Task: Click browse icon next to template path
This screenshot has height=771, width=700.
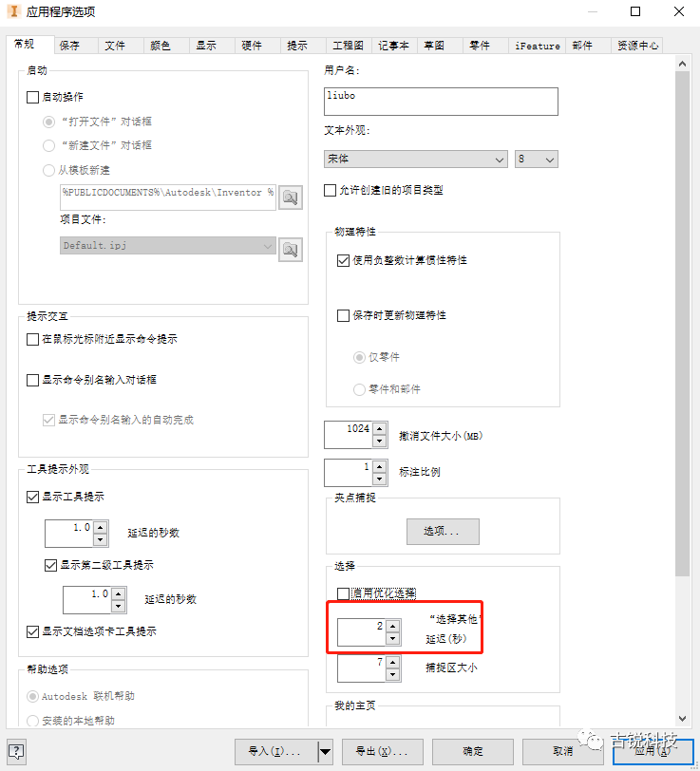Action: 291,197
